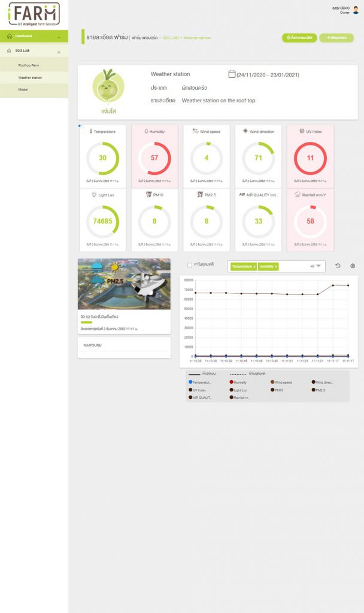The height and width of the screenshot is (613, 364).
Task: Remove the Temperature tag from selector
Action: click(x=254, y=266)
